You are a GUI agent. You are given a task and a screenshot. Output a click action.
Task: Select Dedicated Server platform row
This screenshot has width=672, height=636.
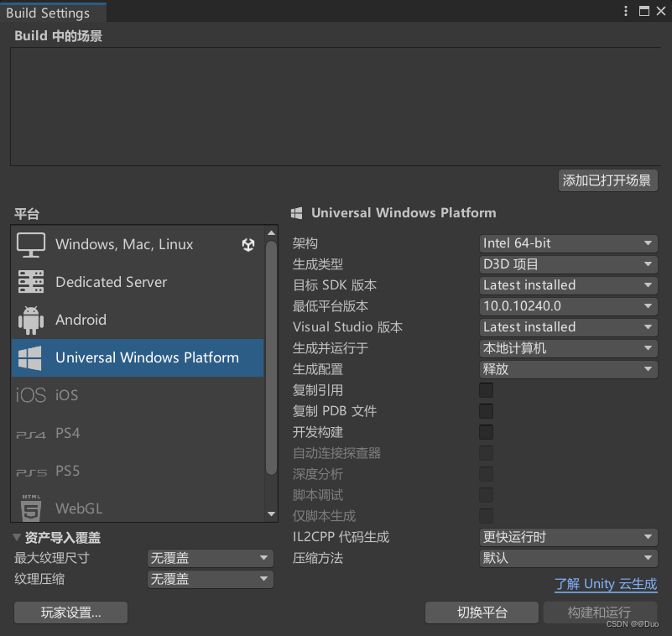(x=138, y=283)
